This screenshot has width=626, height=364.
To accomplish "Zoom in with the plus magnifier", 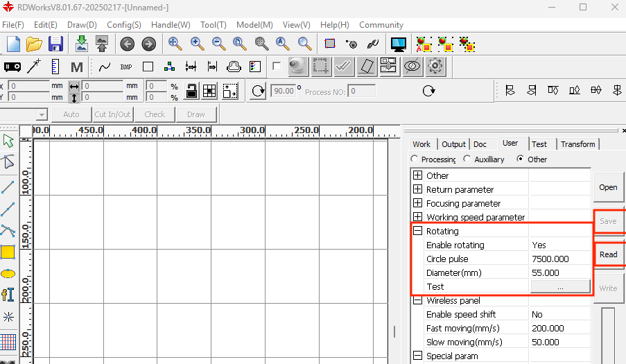I will 197,44.
